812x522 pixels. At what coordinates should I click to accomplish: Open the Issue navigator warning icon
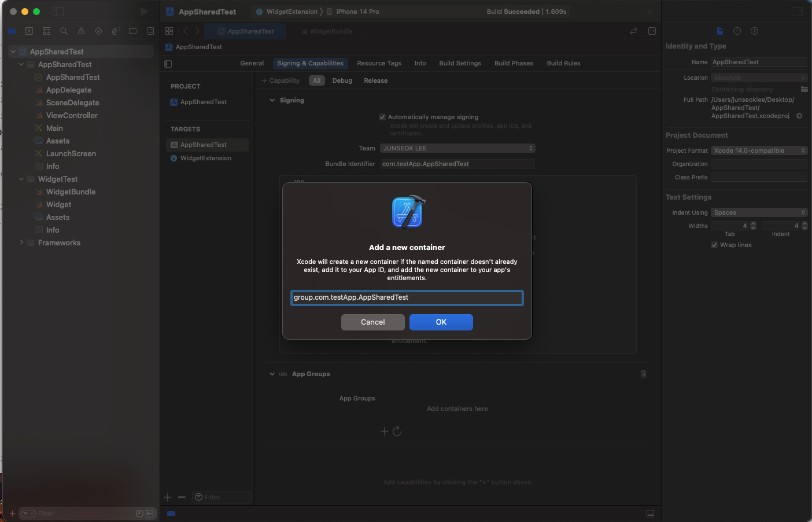point(81,31)
